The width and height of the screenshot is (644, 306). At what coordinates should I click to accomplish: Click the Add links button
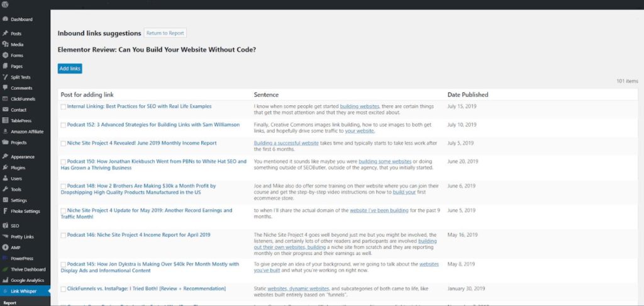coord(70,69)
